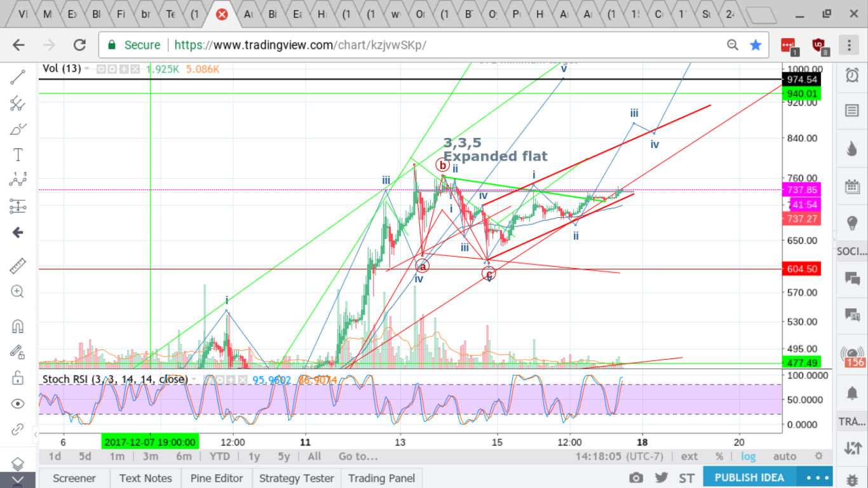Screen dimensions: 868x488
Task: Open the notifications bell icon
Action: 852,393
